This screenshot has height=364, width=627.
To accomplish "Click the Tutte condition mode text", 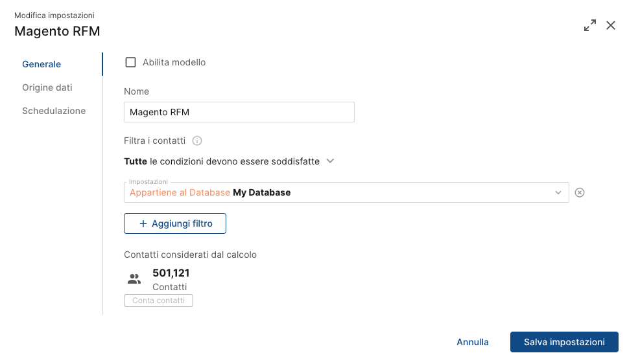I will coord(136,161).
